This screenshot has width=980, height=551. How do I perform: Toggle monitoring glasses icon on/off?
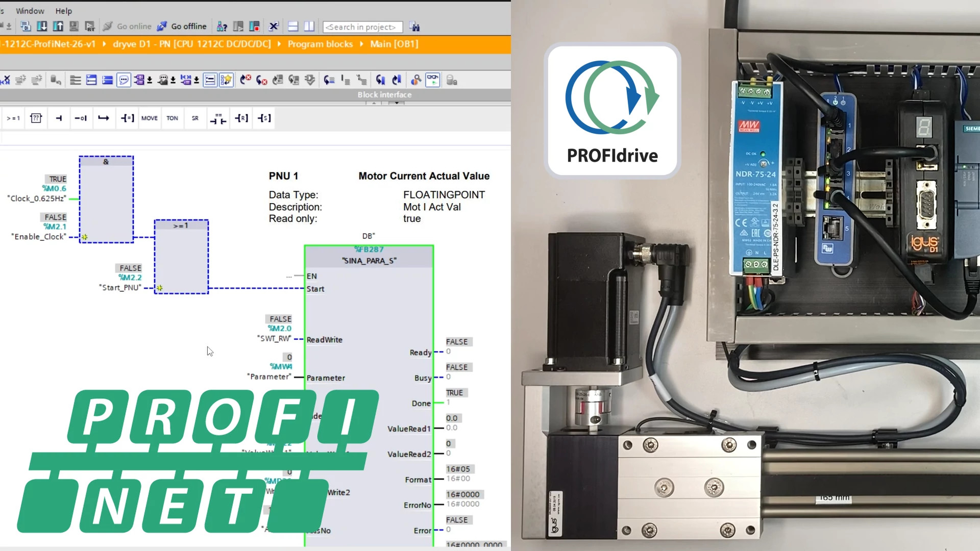click(433, 80)
